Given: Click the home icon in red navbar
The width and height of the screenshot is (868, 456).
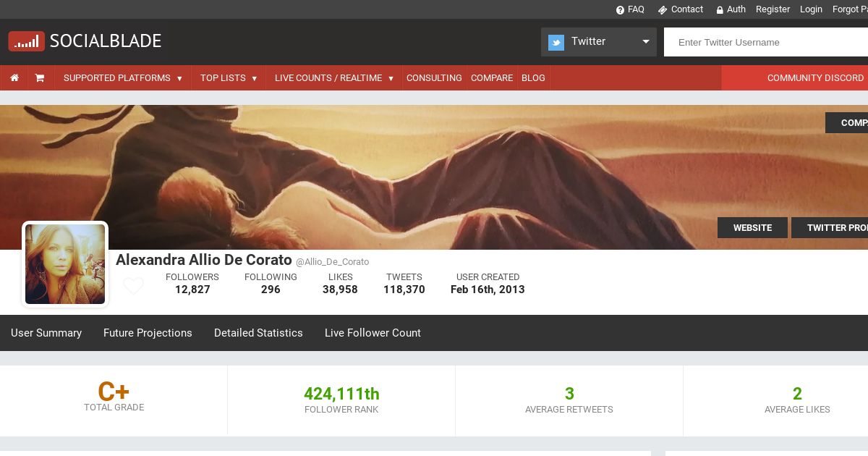Looking at the screenshot, I should [x=14, y=78].
